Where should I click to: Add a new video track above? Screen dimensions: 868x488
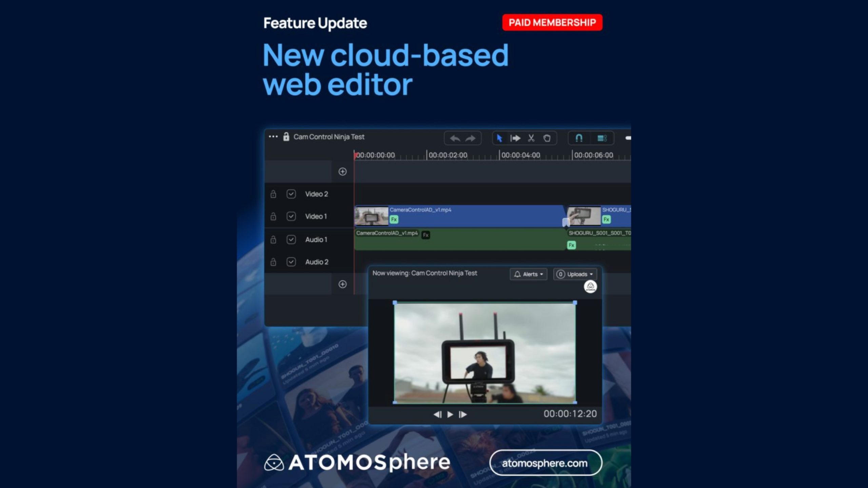342,171
